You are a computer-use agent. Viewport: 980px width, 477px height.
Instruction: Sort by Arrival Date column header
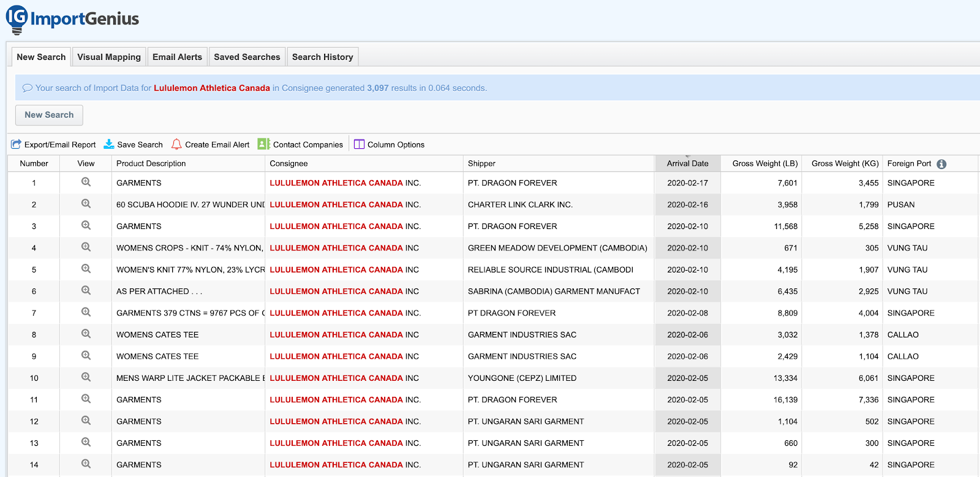688,163
